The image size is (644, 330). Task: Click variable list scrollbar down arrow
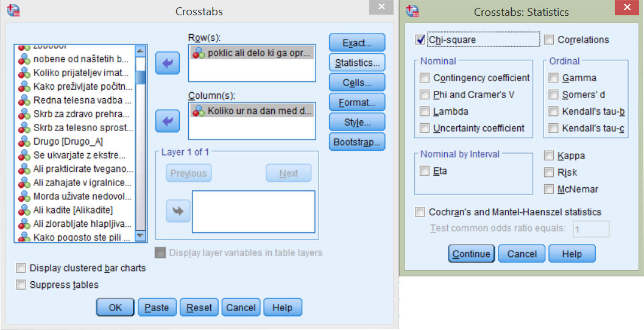click(141, 236)
